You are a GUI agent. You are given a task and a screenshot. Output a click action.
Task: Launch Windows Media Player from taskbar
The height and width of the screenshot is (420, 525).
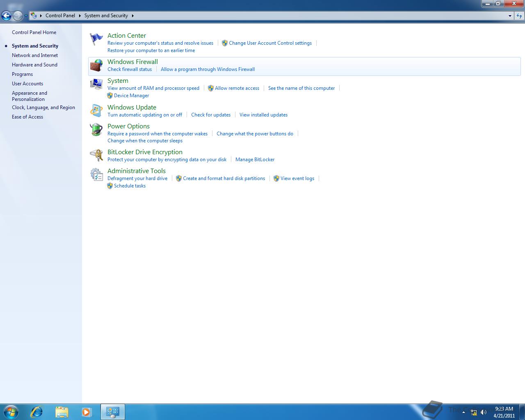[87, 412]
